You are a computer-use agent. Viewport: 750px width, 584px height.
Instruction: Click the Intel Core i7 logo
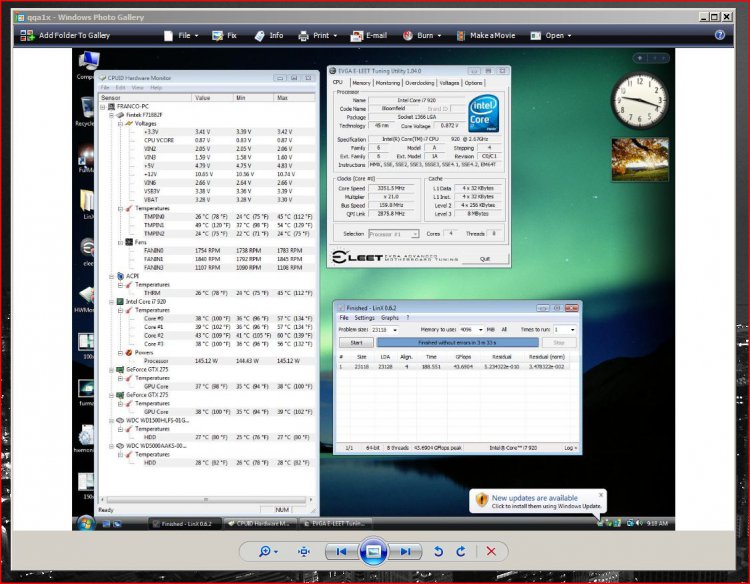484,113
